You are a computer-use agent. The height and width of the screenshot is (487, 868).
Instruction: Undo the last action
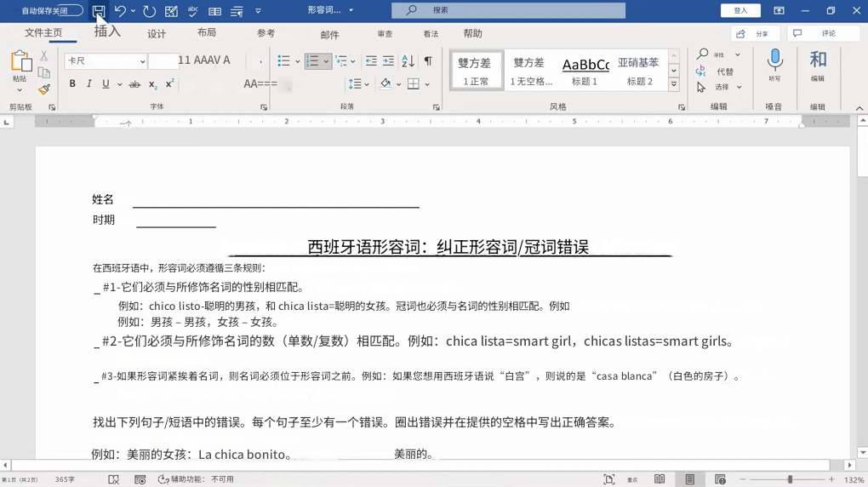point(120,10)
